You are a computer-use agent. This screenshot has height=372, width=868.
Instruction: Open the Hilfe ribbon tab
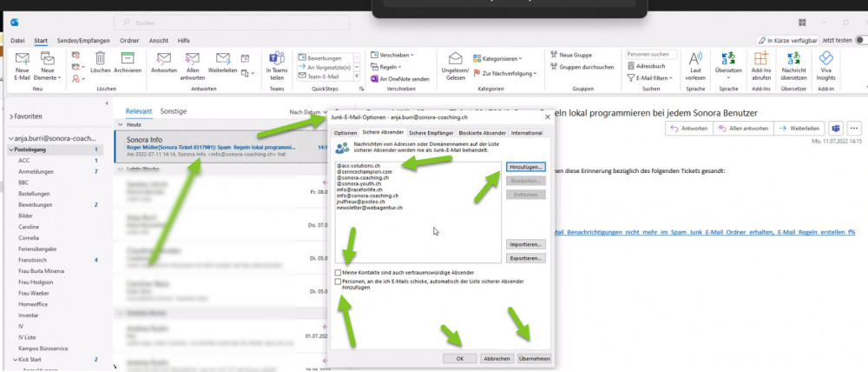click(184, 41)
